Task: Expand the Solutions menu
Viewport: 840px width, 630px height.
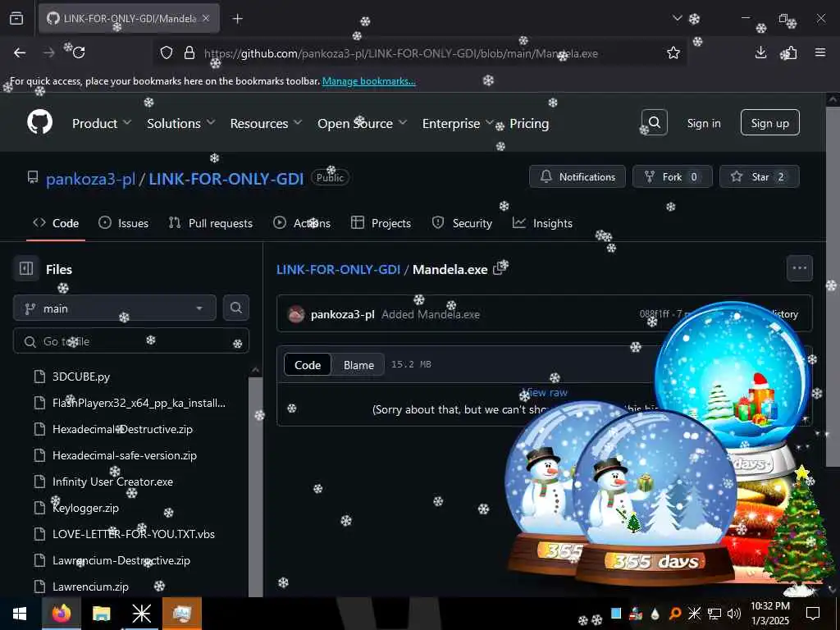Action: [181, 123]
